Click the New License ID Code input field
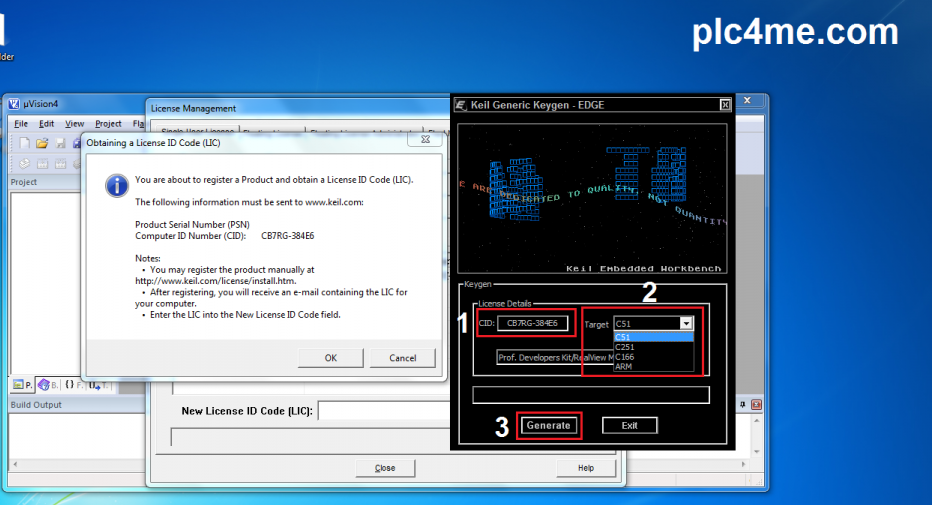This screenshot has height=505, width=932. (380, 411)
